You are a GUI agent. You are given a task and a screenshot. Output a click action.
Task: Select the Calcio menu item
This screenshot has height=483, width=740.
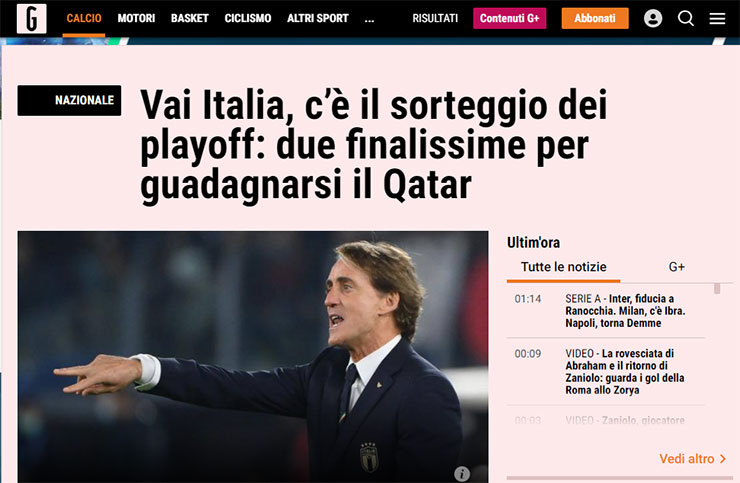(84, 18)
